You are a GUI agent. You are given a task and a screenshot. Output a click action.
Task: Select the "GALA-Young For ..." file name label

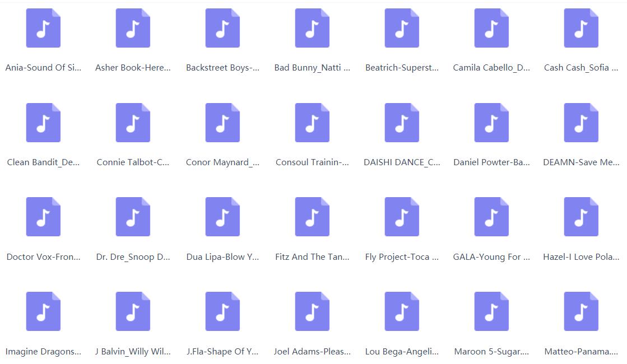tap(491, 257)
